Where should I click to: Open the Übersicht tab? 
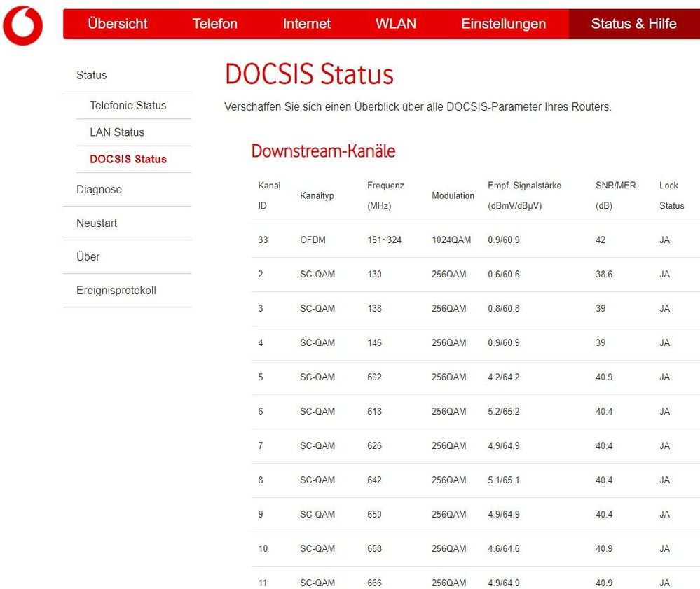pos(118,24)
